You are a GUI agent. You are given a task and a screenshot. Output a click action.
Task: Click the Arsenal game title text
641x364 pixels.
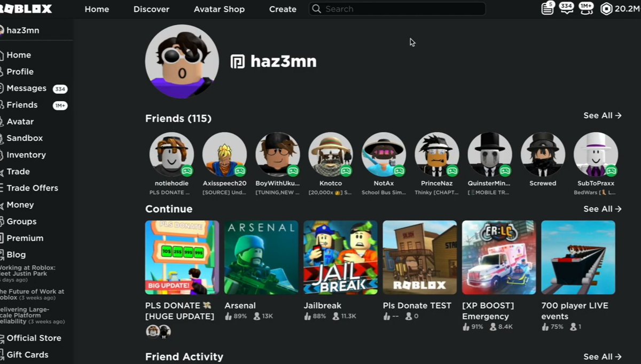tap(240, 306)
